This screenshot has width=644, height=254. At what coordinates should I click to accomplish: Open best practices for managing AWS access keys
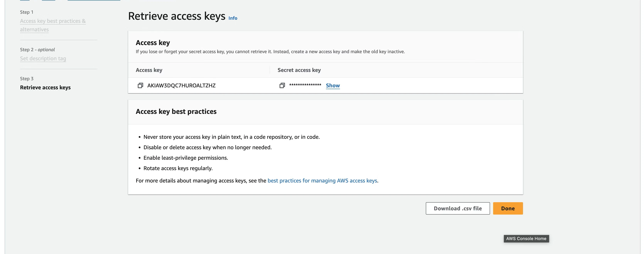coord(322,181)
